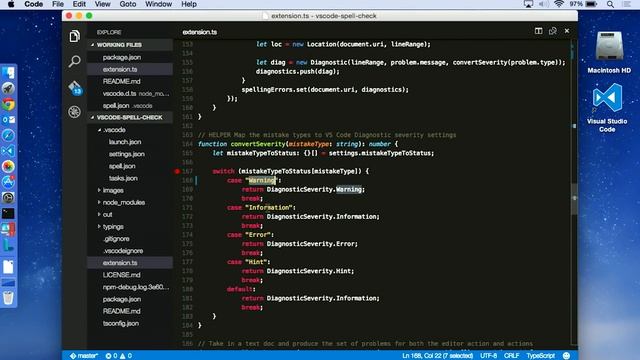This screenshot has height=360, width=640.
Task: Click the show changes icon beside split editor
Action: click(x=553, y=31)
